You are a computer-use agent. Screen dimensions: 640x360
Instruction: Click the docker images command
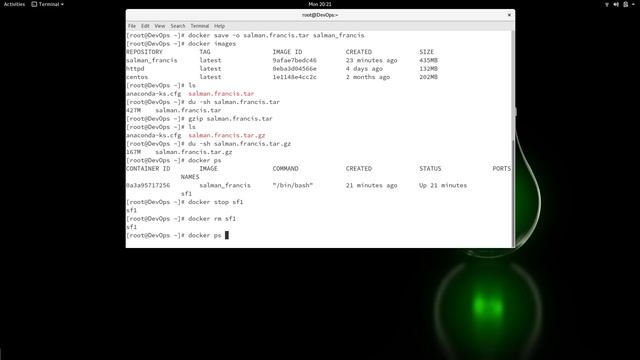coord(212,44)
